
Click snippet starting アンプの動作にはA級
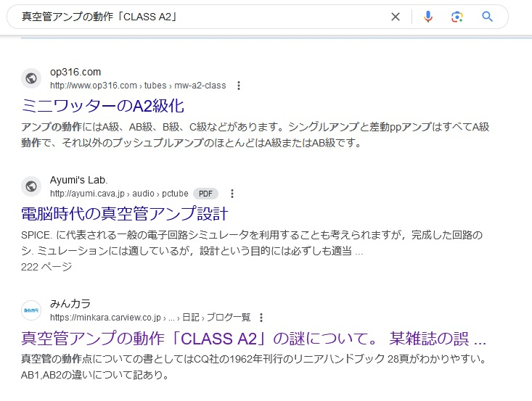(x=255, y=135)
